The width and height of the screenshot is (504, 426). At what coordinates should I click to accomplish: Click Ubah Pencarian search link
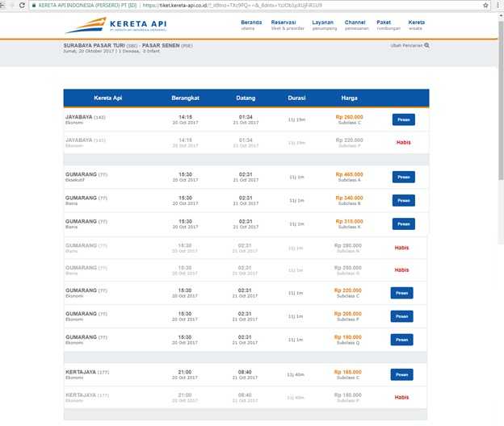(x=409, y=46)
